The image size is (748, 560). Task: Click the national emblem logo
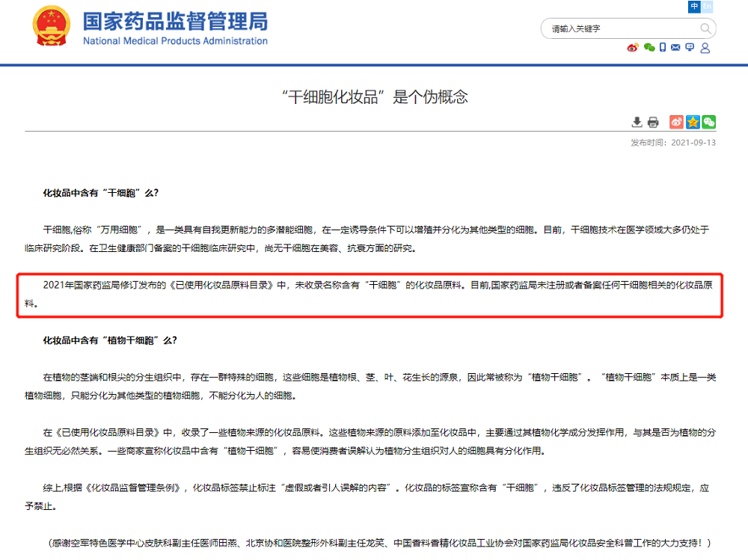coord(53,28)
